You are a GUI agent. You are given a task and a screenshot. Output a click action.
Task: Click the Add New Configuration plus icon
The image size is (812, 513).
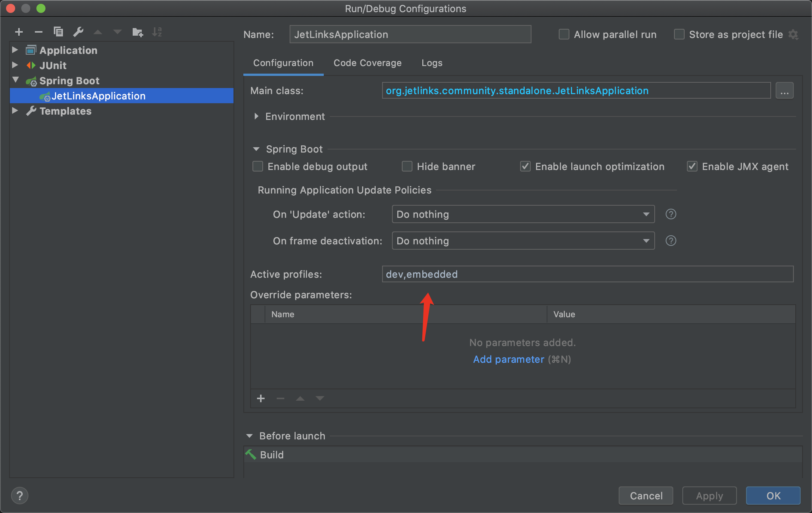pos(19,32)
